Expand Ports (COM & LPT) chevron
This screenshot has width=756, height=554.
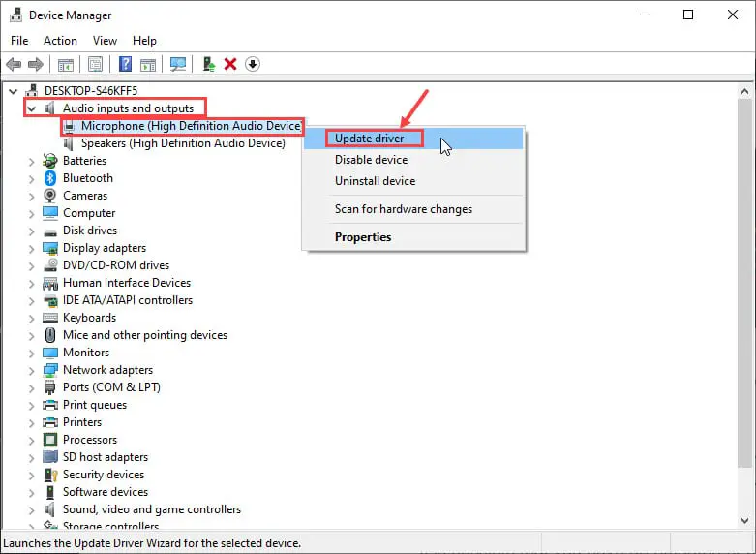[31, 387]
